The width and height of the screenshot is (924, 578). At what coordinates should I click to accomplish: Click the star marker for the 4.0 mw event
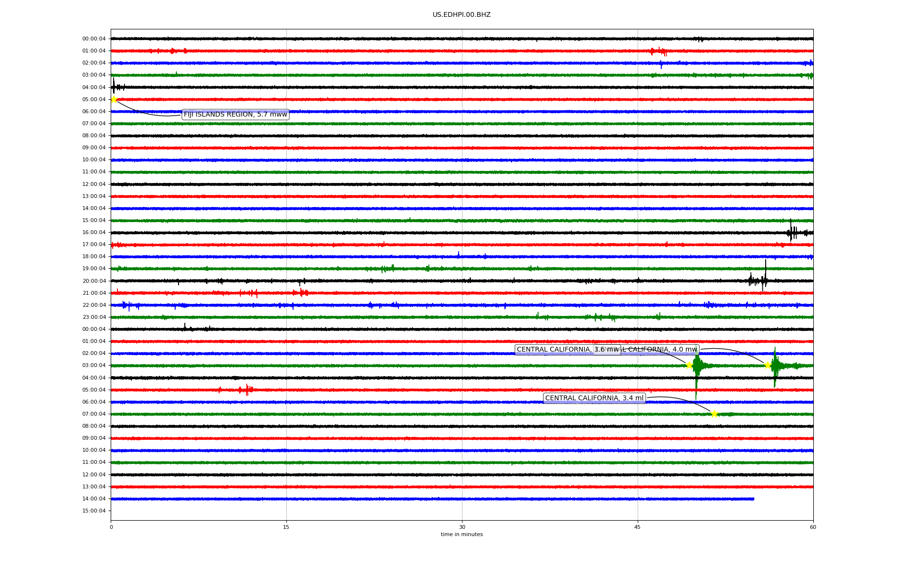coord(768,365)
